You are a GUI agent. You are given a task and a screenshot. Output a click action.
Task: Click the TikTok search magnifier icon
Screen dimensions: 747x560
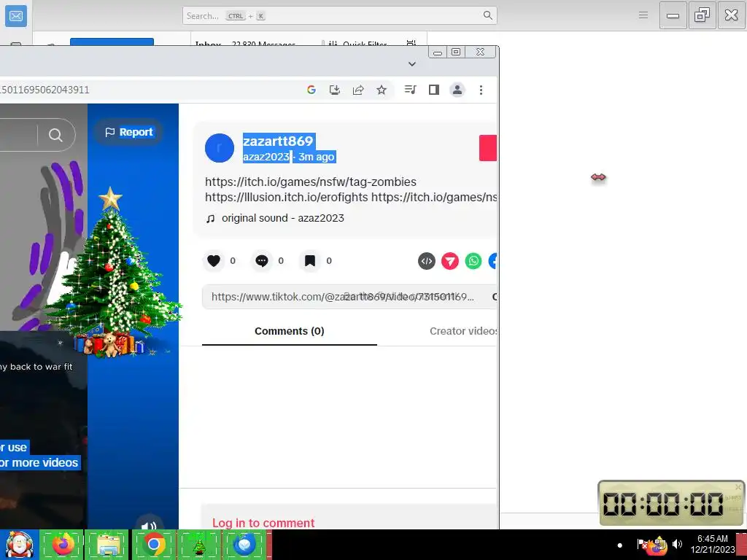(x=55, y=135)
